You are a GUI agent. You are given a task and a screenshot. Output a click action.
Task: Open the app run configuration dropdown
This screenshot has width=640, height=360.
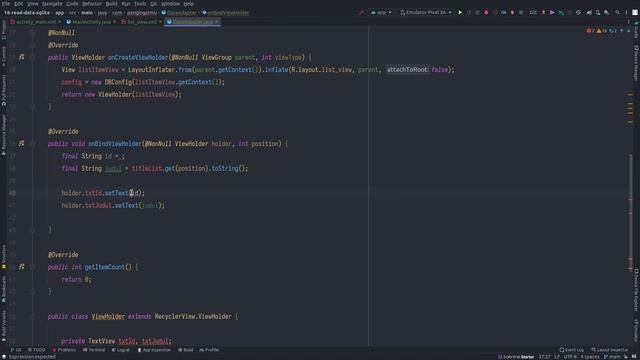point(381,13)
